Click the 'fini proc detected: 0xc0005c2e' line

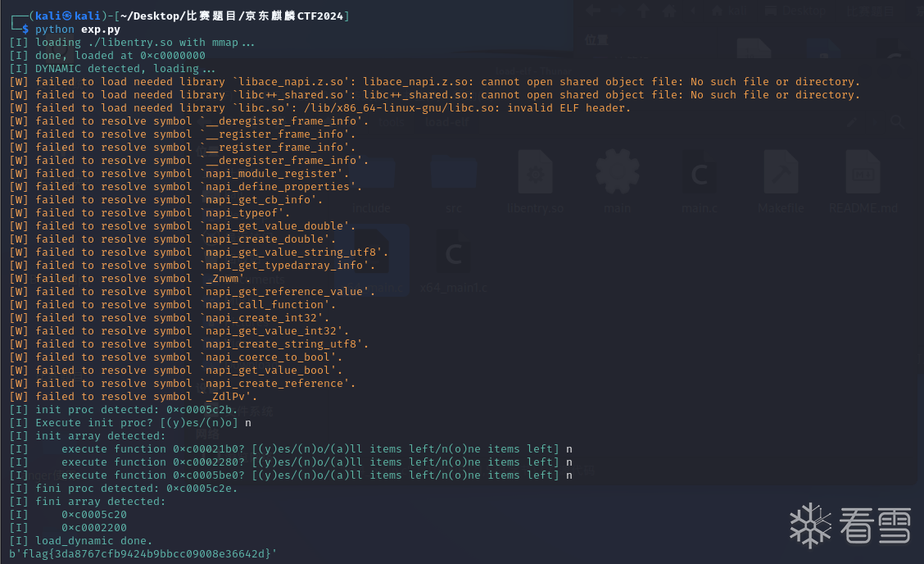point(124,488)
